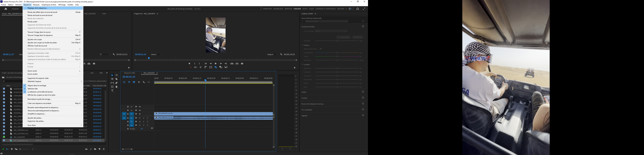Click the Program monitor add marker icon

[x=189, y=64]
